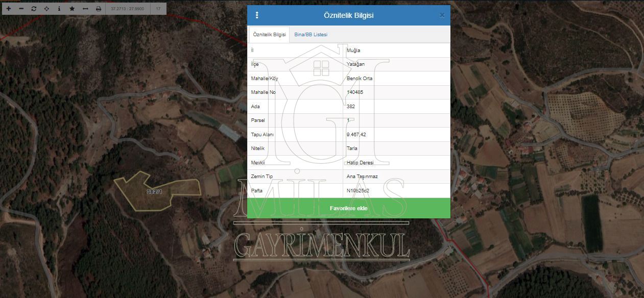Open the three-dot menu on the dialog
The image size is (644, 298).
(x=256, y=15)
